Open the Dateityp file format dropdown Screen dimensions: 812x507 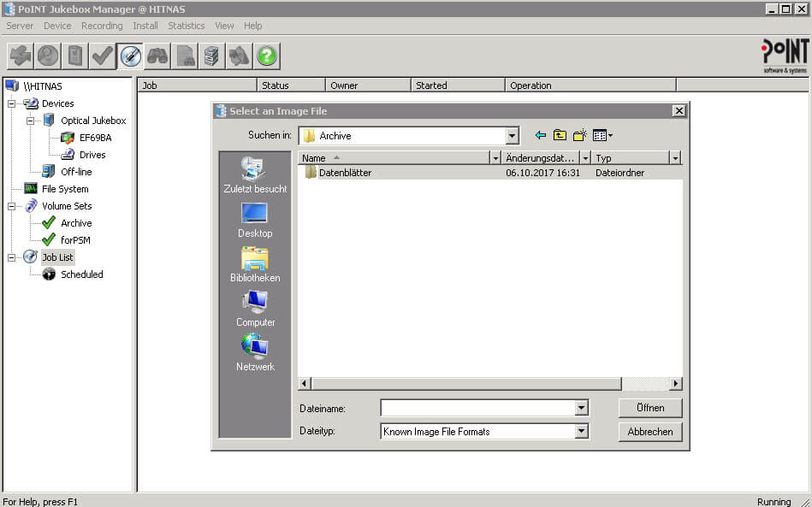[x=582, y=431]
